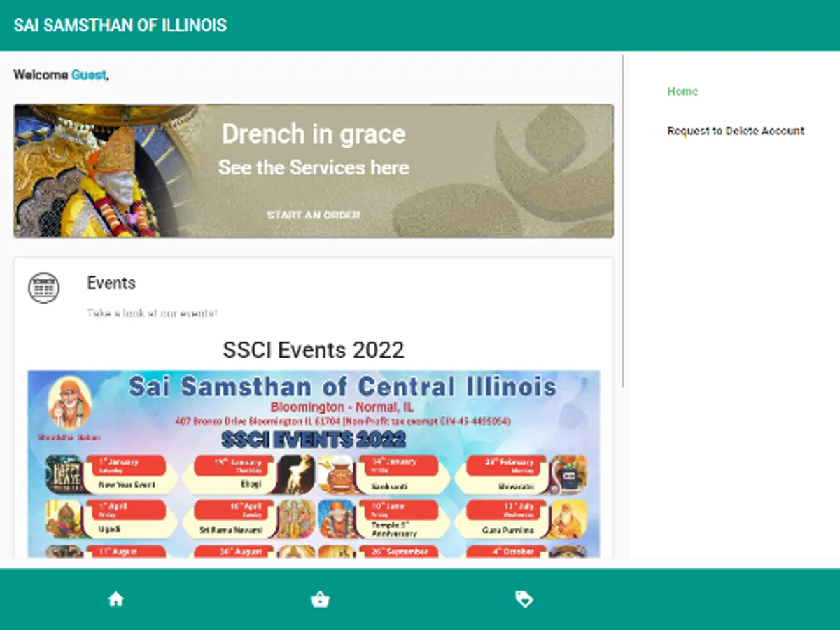Viewport: 840px width, 630px height.
Task: Open the shopping basket icon
Action: pos(320,599)
